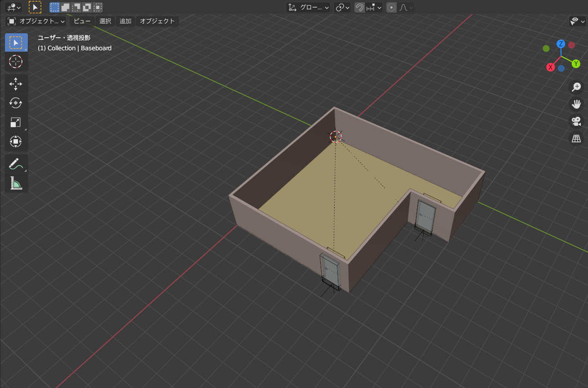
Task: Set selection mode to Extend
Action: coord(65,7)
